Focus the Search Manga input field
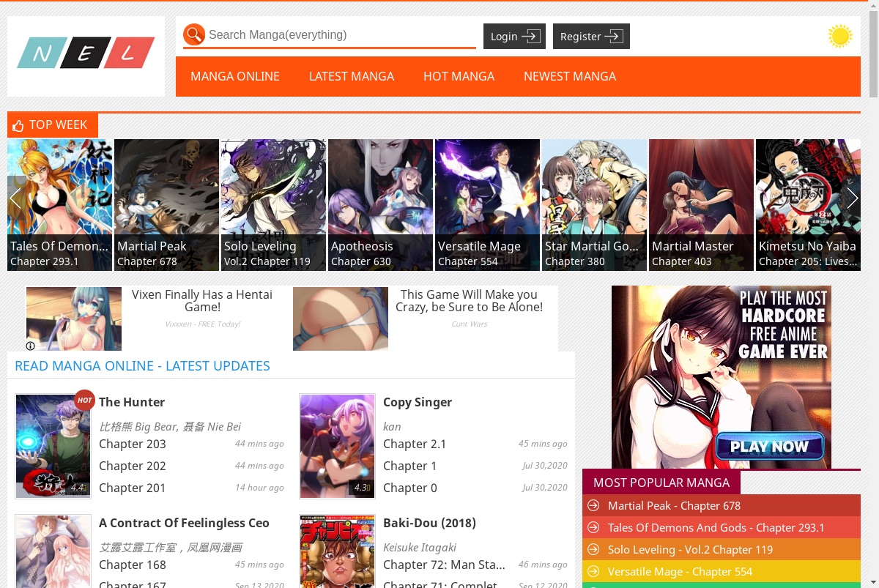The width and height of the screenshot is (879, 588). click(341, 34)
